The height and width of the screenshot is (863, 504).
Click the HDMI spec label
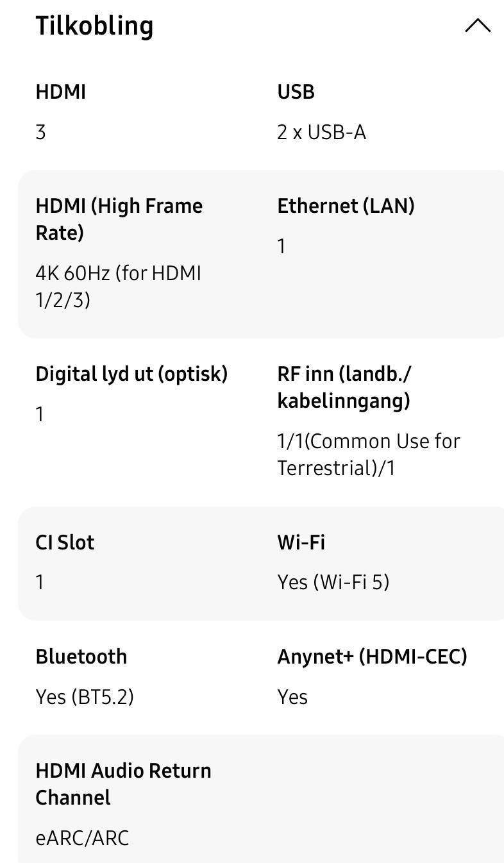click(60, 92)
